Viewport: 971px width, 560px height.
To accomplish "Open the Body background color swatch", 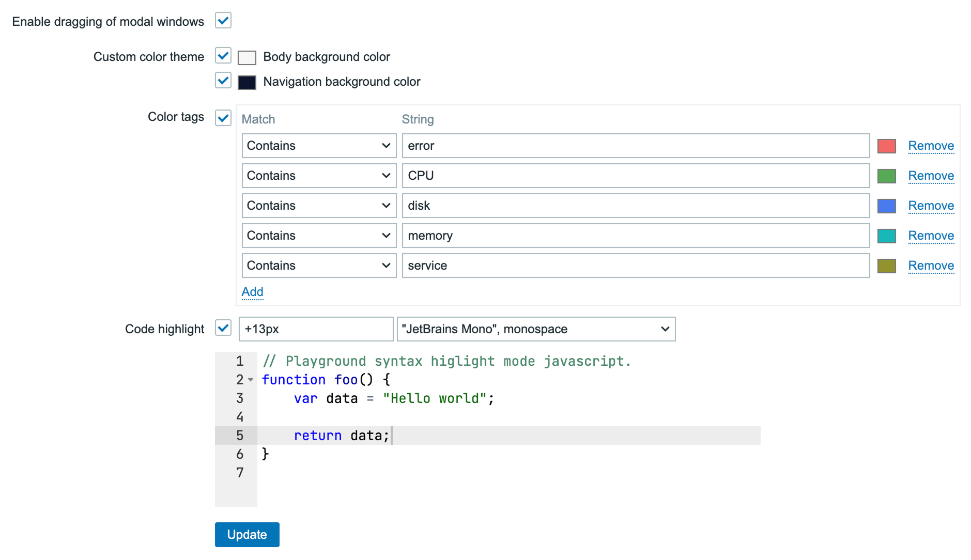I will pos(247,57).
